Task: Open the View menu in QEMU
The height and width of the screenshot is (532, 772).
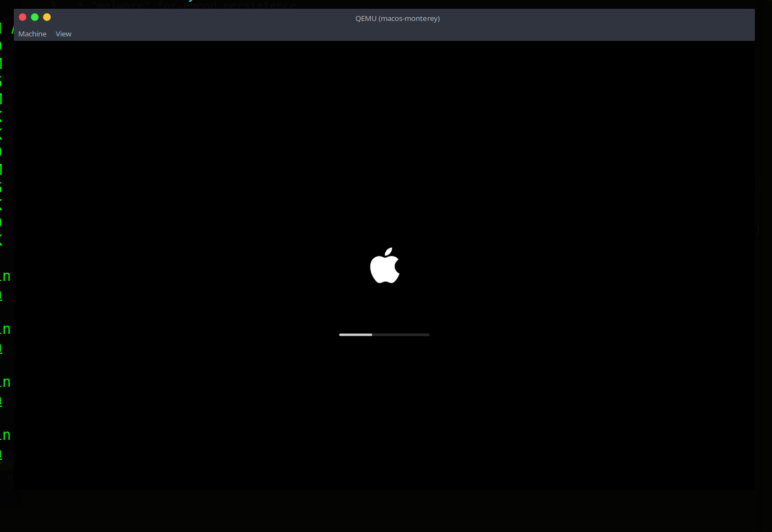Action: (x=63, y=34)
